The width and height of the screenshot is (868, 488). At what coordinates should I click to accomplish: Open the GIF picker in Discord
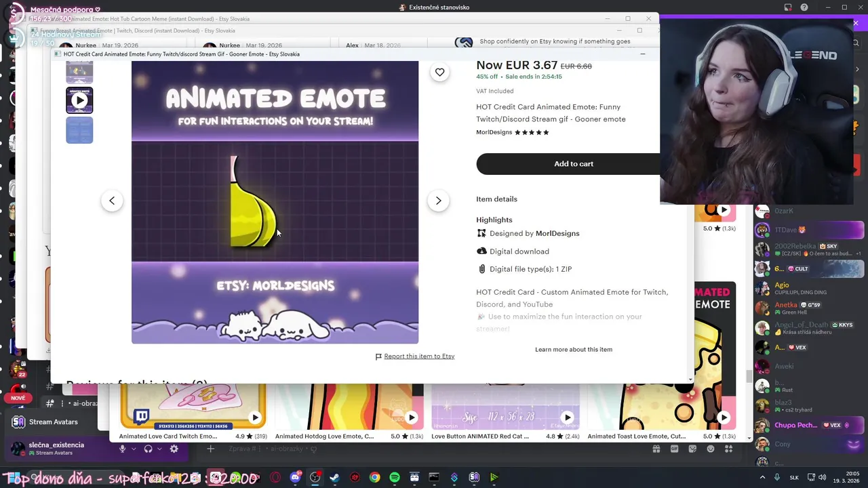(675, 449)
